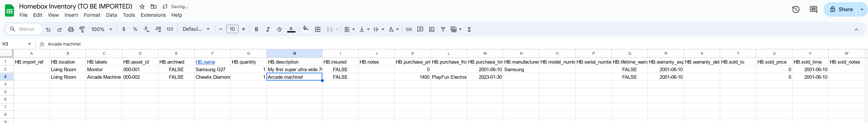The height and width of the screenshot is (123, 868).
Task: Open the Extensions menu
Action: 153,15
